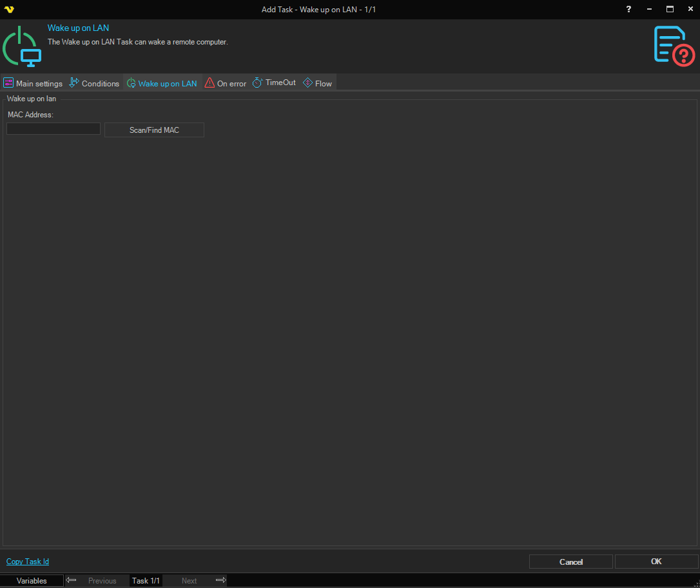The height and width of the screenshot is (588, 700).
Task: Click the right arrow beside Next
Action: coord(220,580)
